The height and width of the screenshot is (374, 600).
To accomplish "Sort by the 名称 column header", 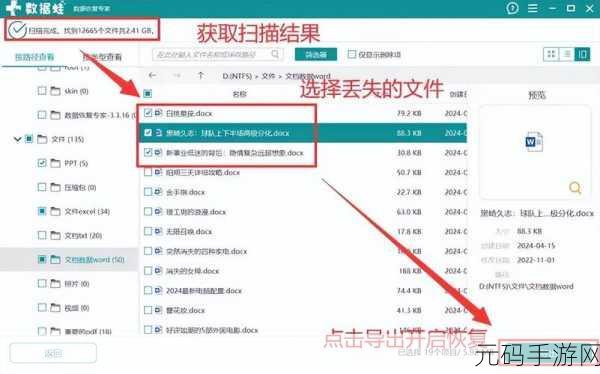I will [x=240, y=94].
